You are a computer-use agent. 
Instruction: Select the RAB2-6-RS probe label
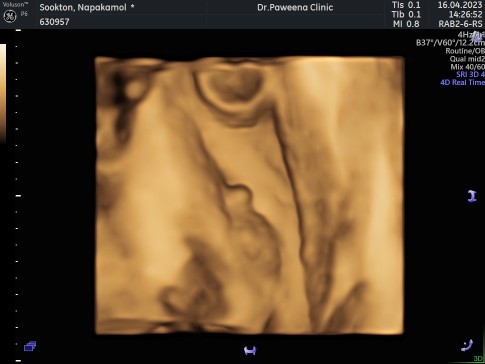point(460,24)
